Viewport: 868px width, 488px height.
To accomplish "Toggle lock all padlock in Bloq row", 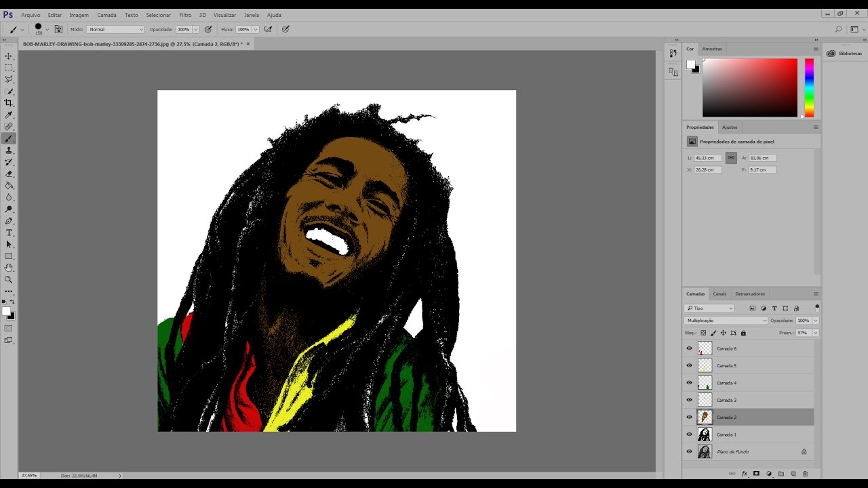I will (743, 333).
